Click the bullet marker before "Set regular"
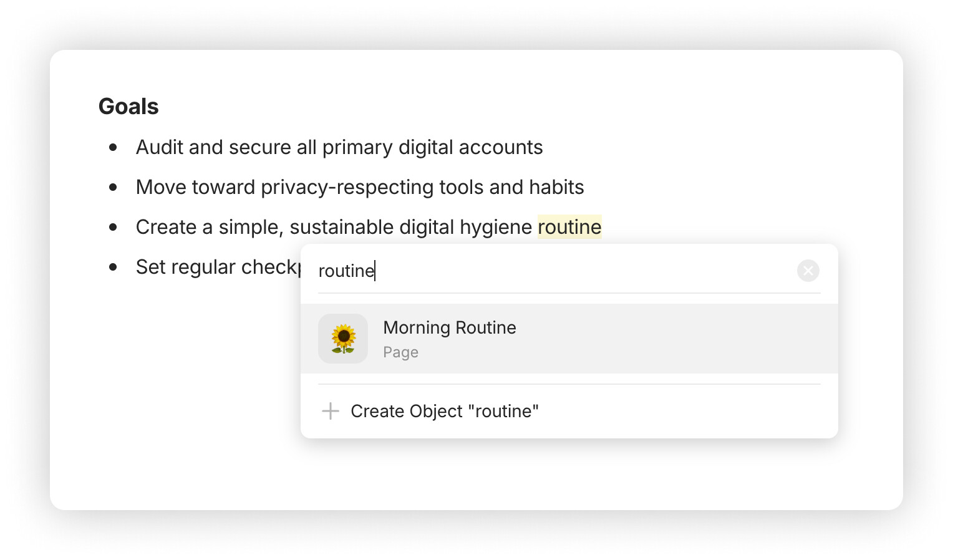Image resolution: width=953 pixels, height=560 pixels. point(113,268)
